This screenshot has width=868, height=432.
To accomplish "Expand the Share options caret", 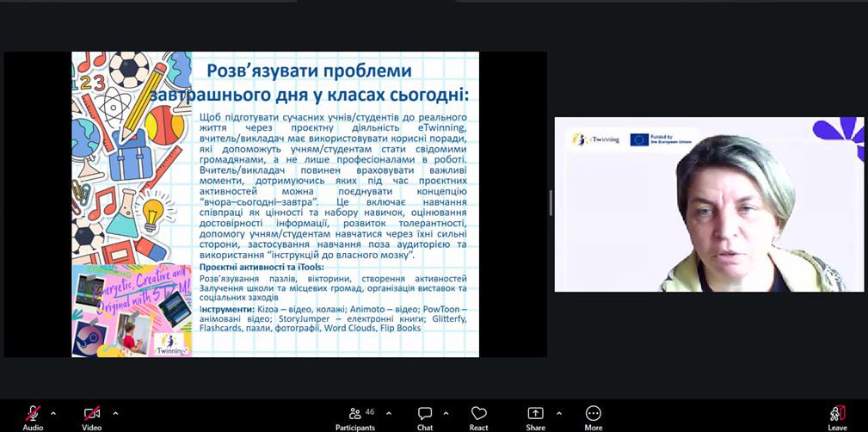I will pos(558,413).
